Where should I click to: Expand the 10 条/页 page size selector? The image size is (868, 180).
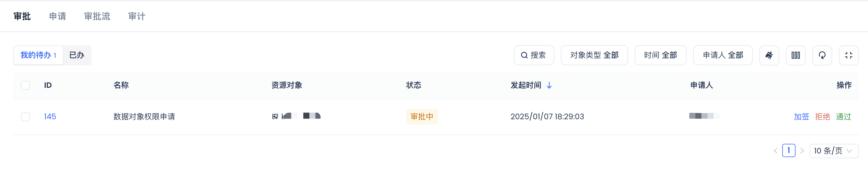coord(834,151)
